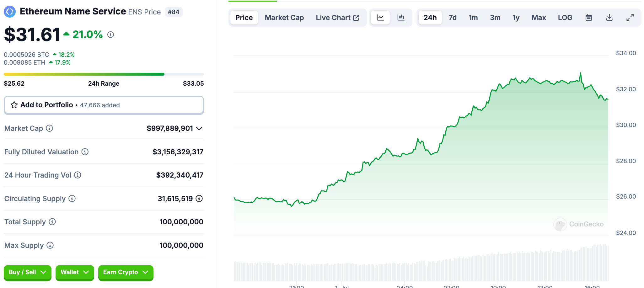Click the $24.00 axis label
The image size is (644, 288).
[626, 233]
